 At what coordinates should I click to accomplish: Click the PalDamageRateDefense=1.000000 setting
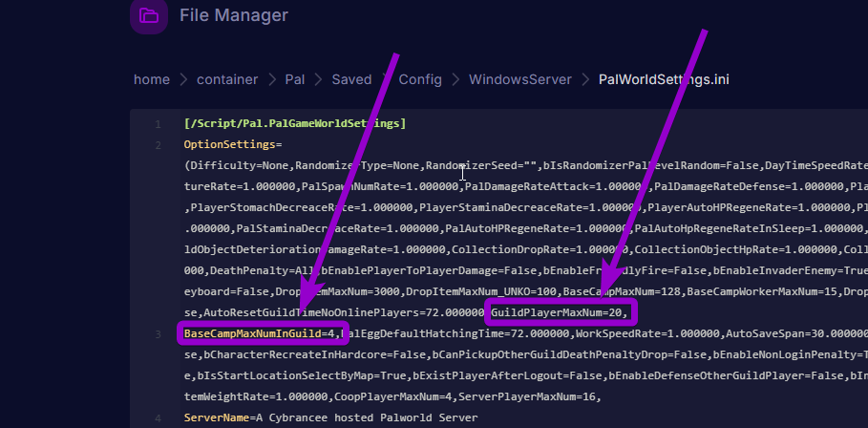(748, 186)
